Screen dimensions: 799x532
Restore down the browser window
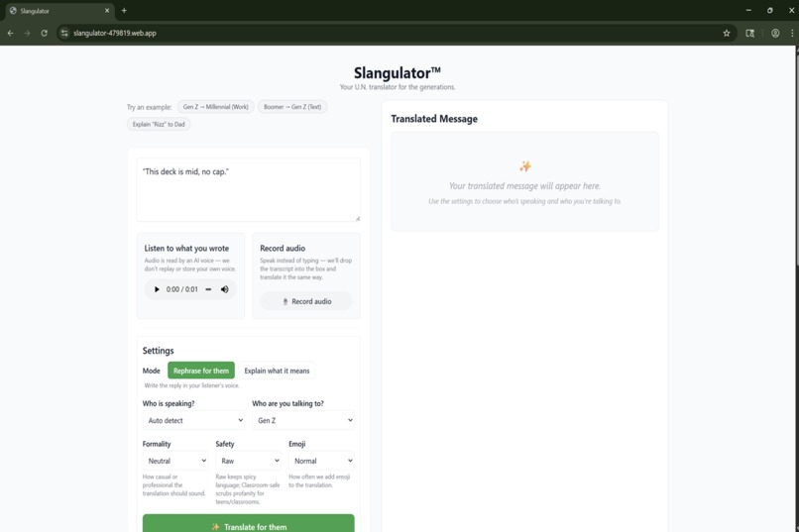pyautogui.click(x=770, y=10)
